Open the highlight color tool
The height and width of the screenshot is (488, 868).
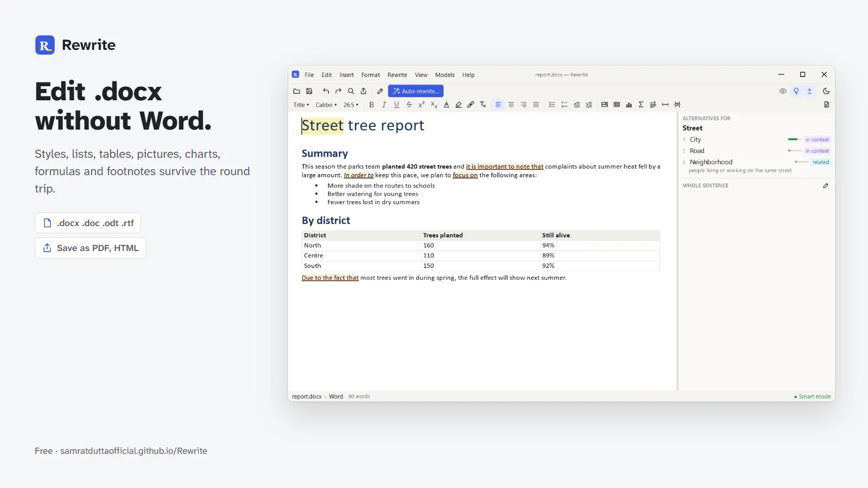pyautogui.click(x=458, y=105)
